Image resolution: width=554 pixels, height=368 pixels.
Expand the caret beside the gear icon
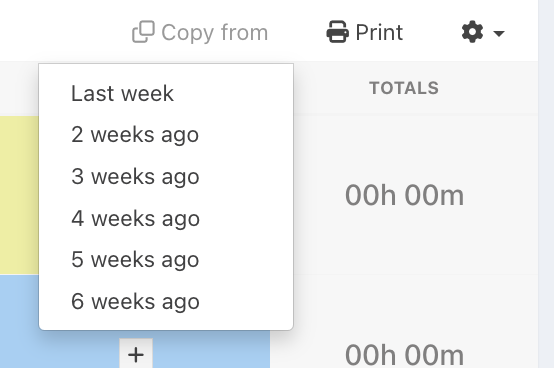tap(499, 34)
